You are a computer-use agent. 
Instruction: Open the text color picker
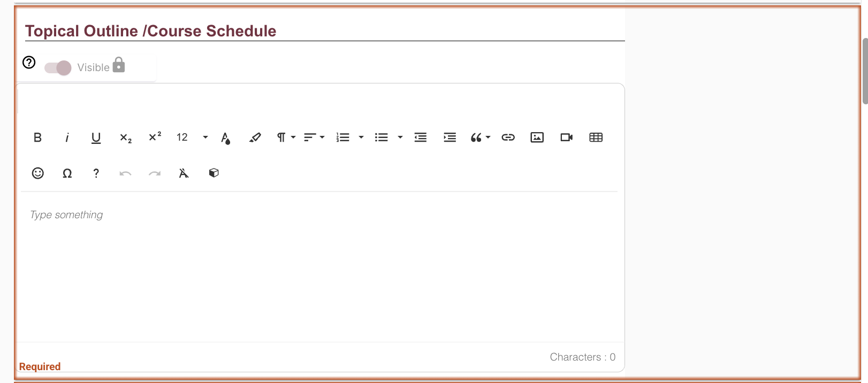(x=225, y=137)
